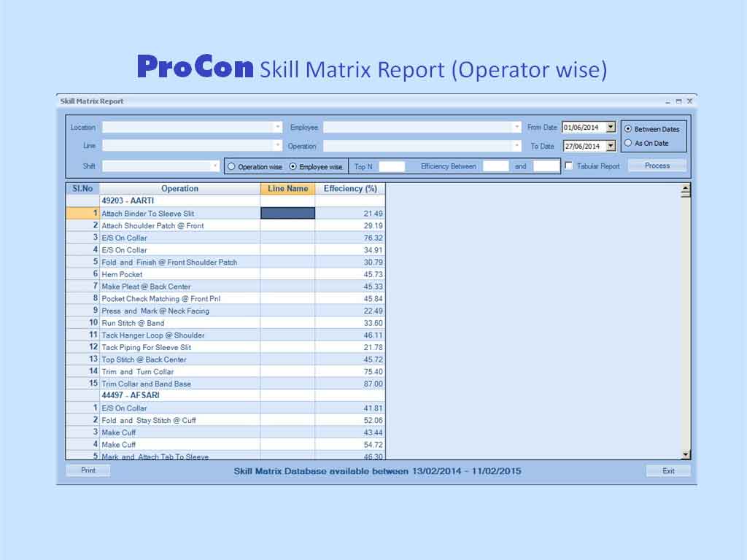747x560 pixels.
Task: Click efficiency value 76.32
Action: tap(373, 238)
